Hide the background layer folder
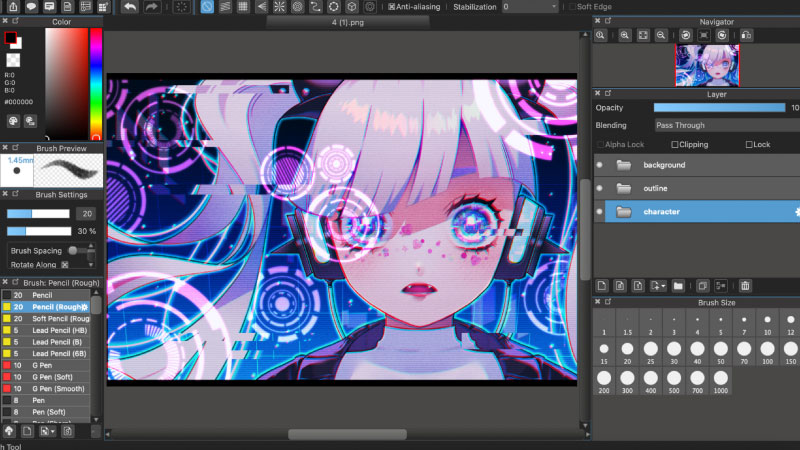800x450 pixels. click(600, 165)
